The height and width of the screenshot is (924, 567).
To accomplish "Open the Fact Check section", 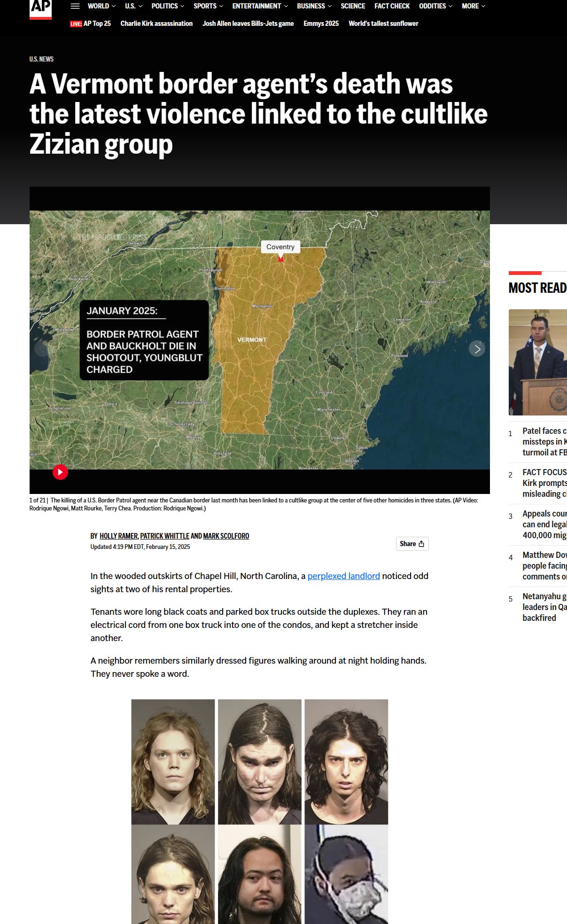I will 392,6.
